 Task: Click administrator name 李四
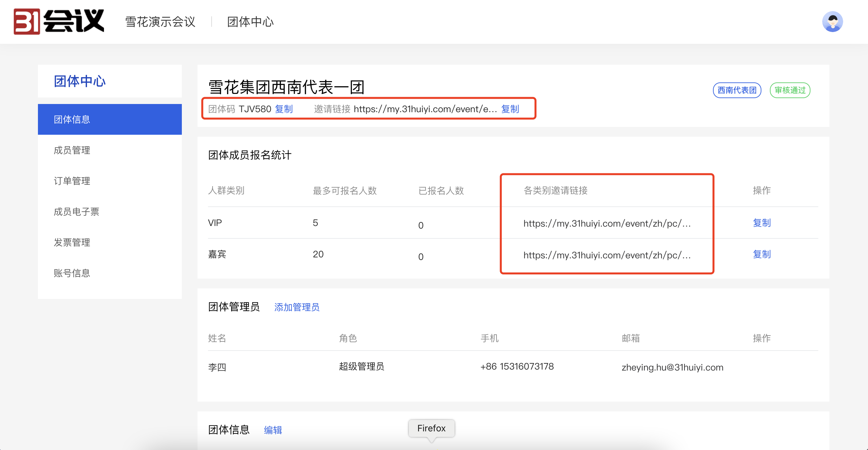point(217,367)
